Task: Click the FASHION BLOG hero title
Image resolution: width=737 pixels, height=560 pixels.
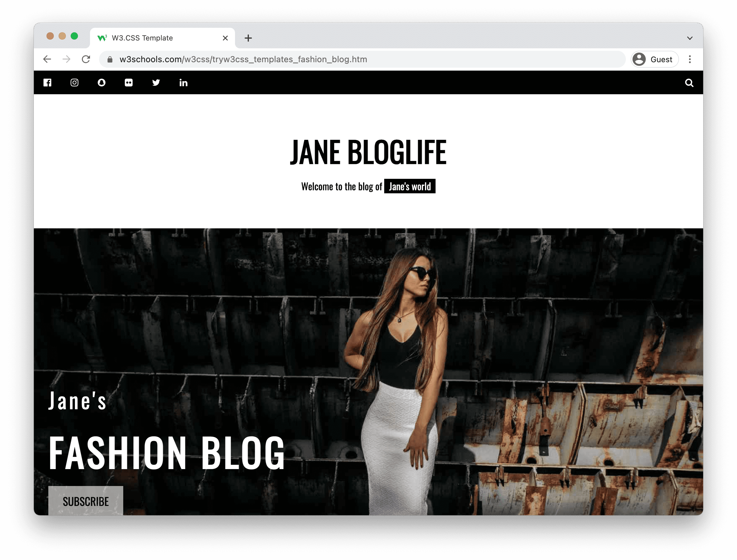Action: [167, 453]
